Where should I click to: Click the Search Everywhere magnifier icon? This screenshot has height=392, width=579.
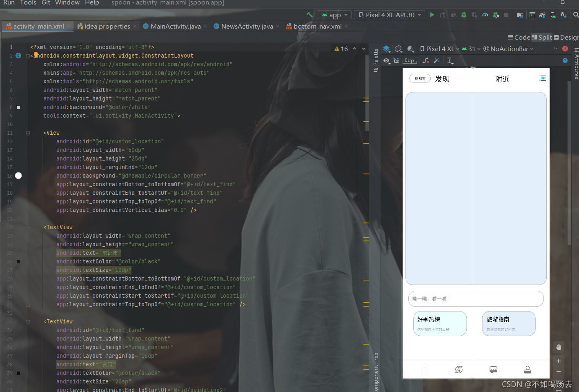(576, 15)
